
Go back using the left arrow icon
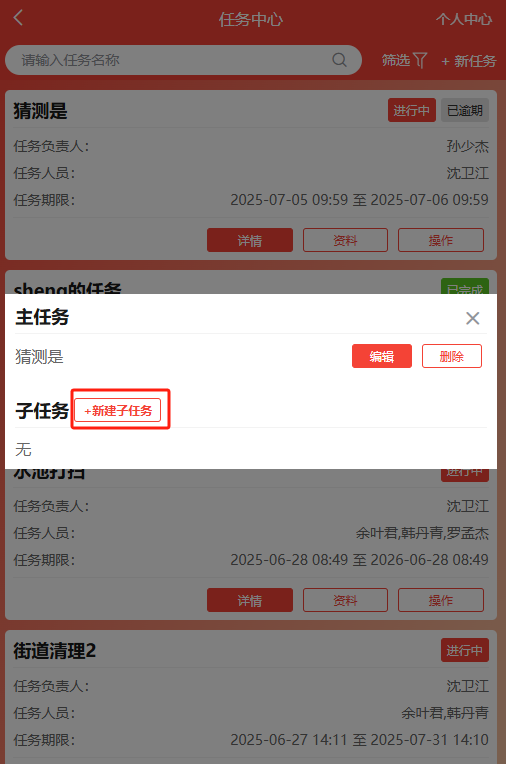(x=18, y=18)
